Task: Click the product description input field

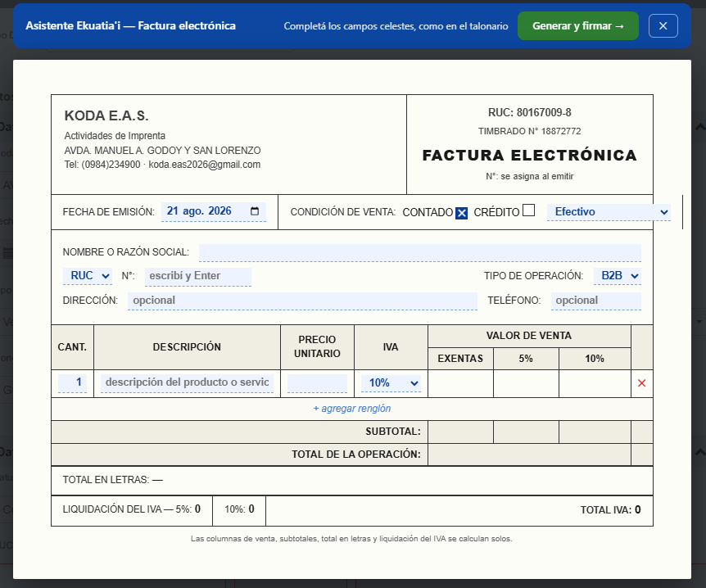Action: pyautogui.click(x=187, y=382)
